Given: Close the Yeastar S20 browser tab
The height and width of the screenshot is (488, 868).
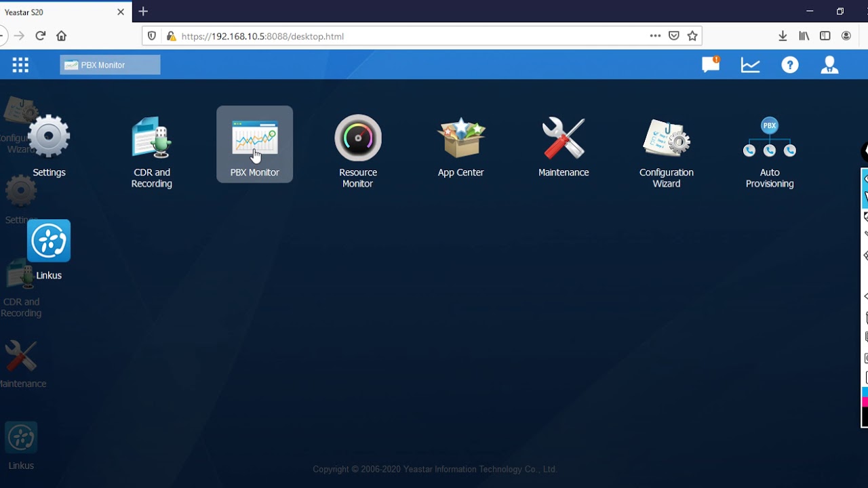Looking at the screenshot, I should click(x=121, y=12).
